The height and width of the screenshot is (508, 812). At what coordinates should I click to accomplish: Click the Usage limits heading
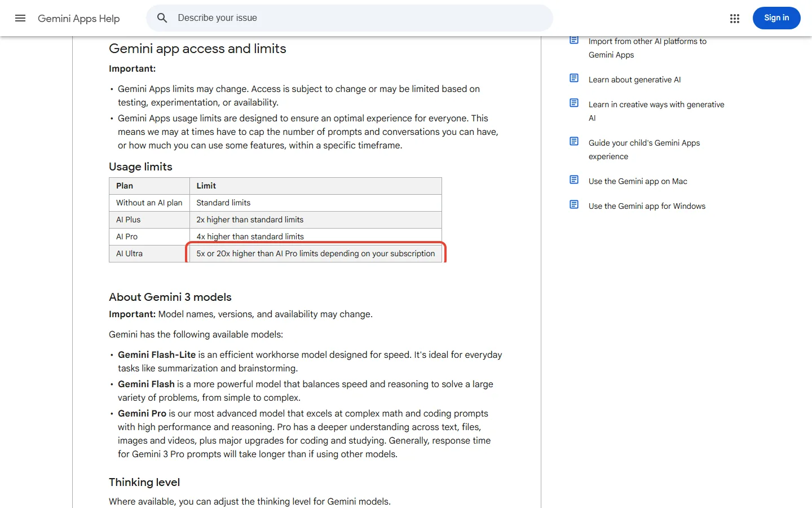140,167
